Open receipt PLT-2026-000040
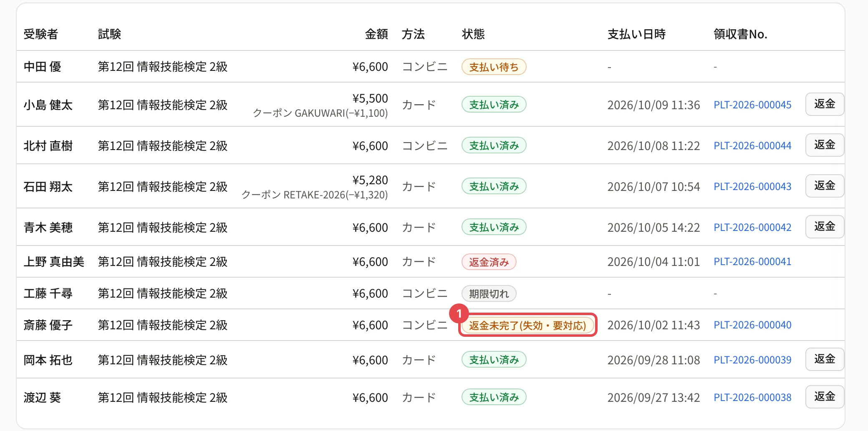Viewport: 868px width, 431px height. [752, 325]
